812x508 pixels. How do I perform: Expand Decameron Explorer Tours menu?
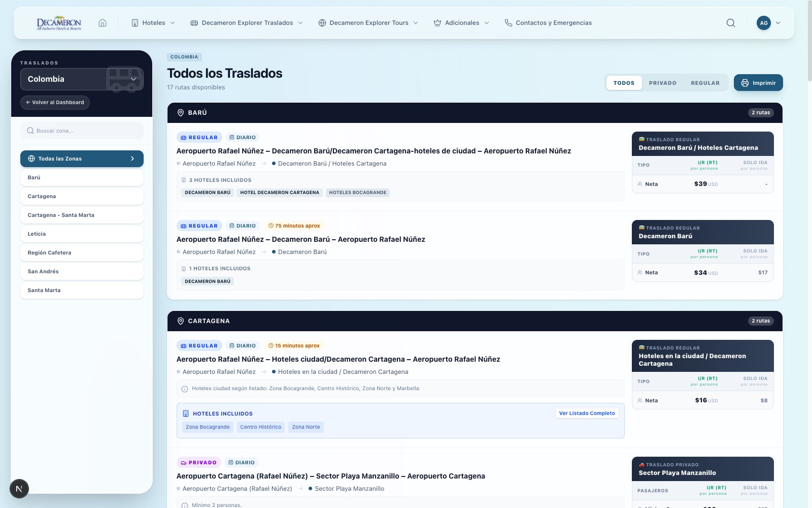pos(368,23)
